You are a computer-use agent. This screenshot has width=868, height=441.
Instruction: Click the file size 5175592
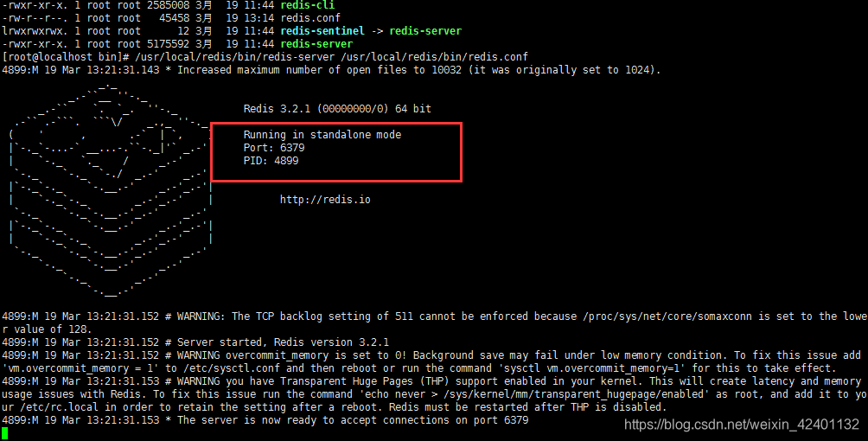[168, 44]
